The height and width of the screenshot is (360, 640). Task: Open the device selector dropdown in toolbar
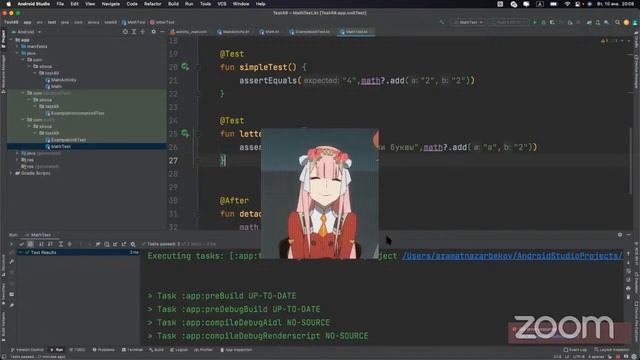click(x=509, y=22)
